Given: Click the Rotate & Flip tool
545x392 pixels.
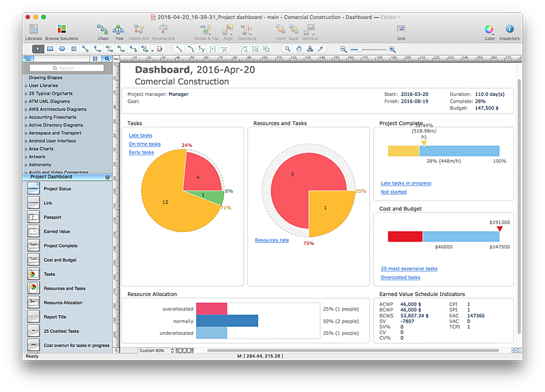Looking at the screenshot, I should click(206, 31).
